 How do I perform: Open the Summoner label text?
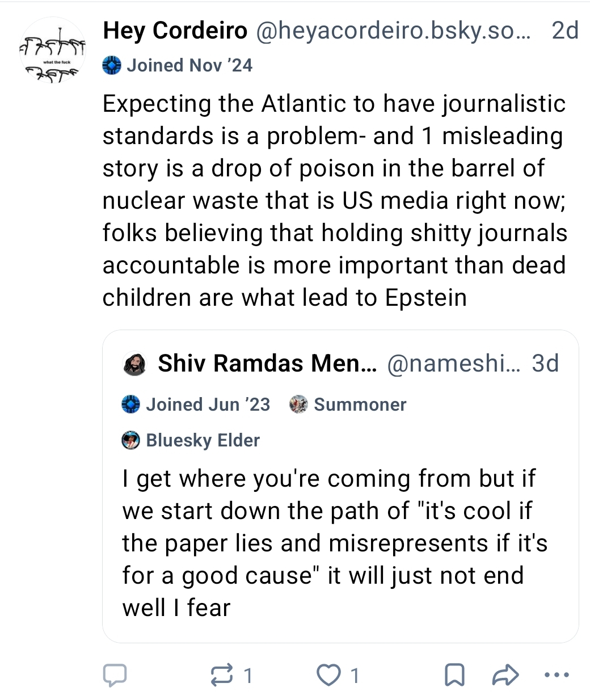(360, 404)
